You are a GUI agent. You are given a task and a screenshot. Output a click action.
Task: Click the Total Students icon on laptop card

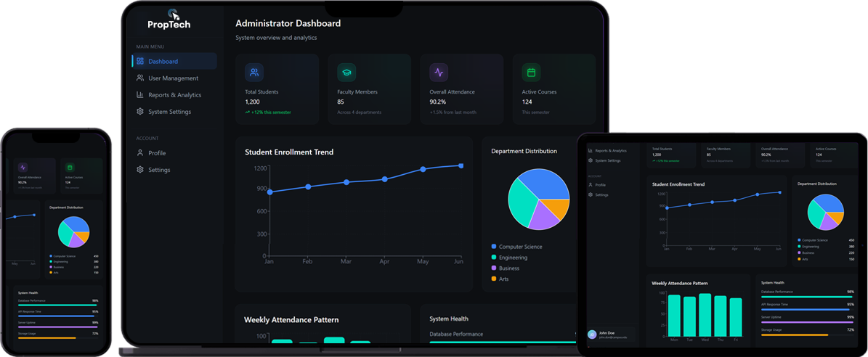[x=254, y=73]
